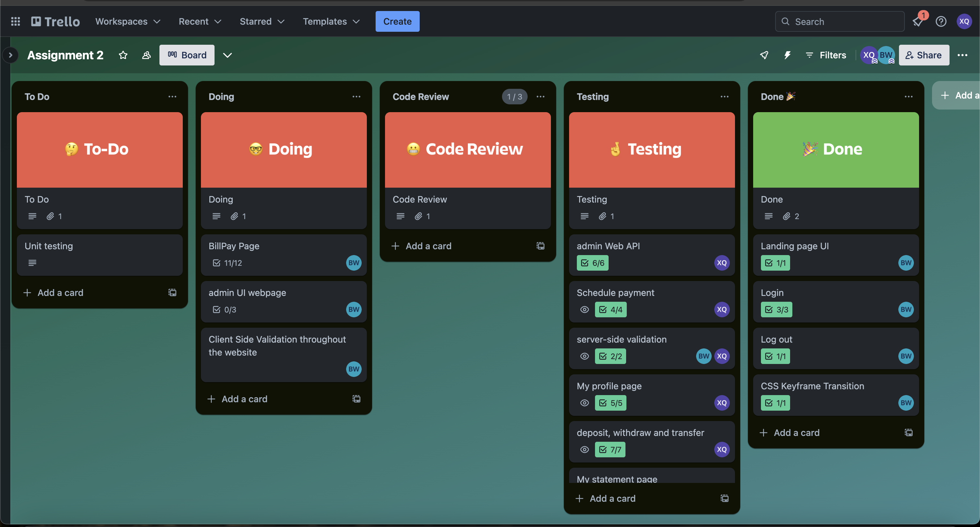
Task: Click the workspace visibility icon
Action: pyautogui.click(x=146, y=55)
